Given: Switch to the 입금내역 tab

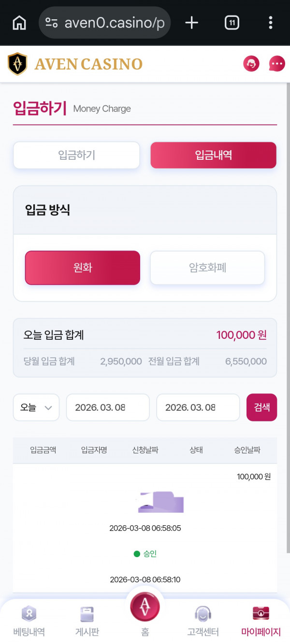Looking at the screenshot, I should click(x=213, y=155).
